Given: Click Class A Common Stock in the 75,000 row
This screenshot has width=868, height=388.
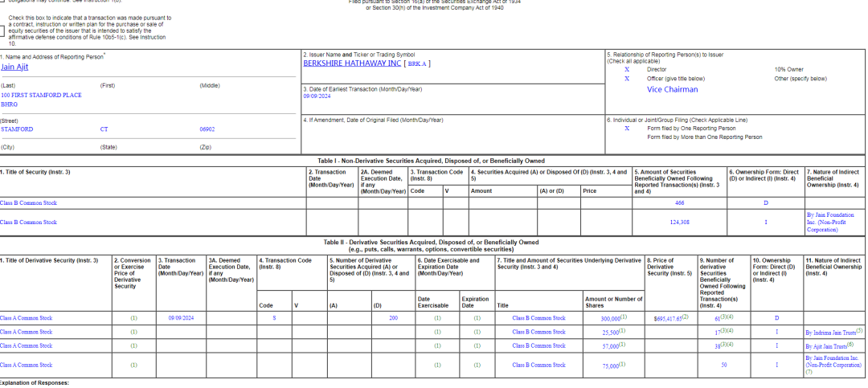Looking at the screenshot, I should [26, 366].
